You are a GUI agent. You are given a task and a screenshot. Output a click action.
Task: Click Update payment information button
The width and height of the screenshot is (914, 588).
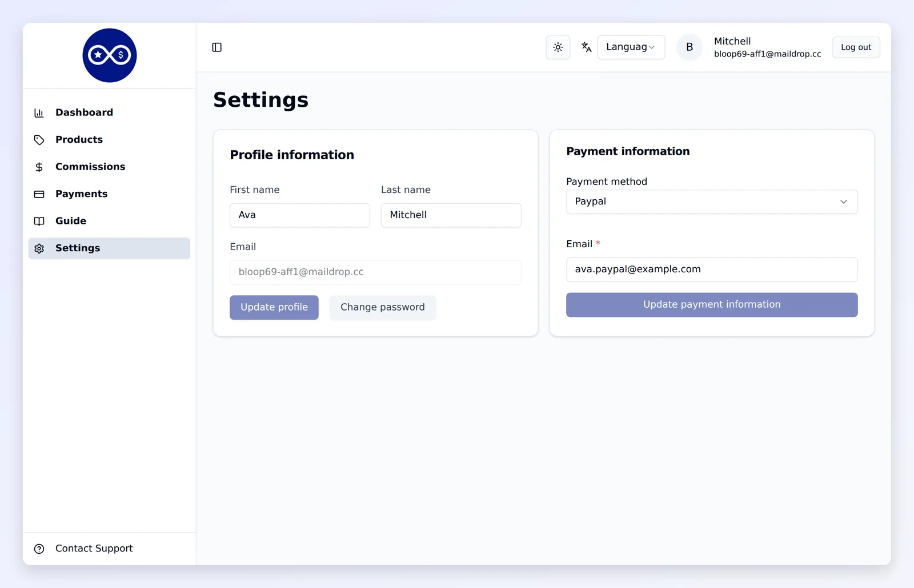point(712,305)
